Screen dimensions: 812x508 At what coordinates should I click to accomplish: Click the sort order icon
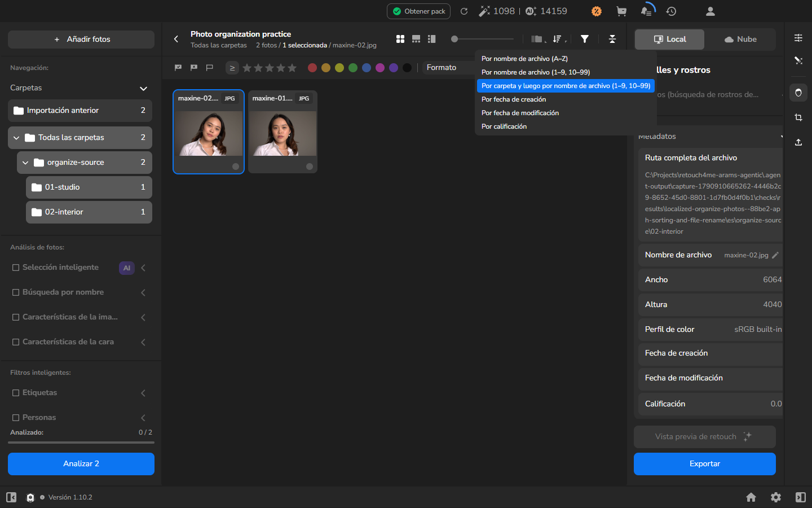[557, 39]
